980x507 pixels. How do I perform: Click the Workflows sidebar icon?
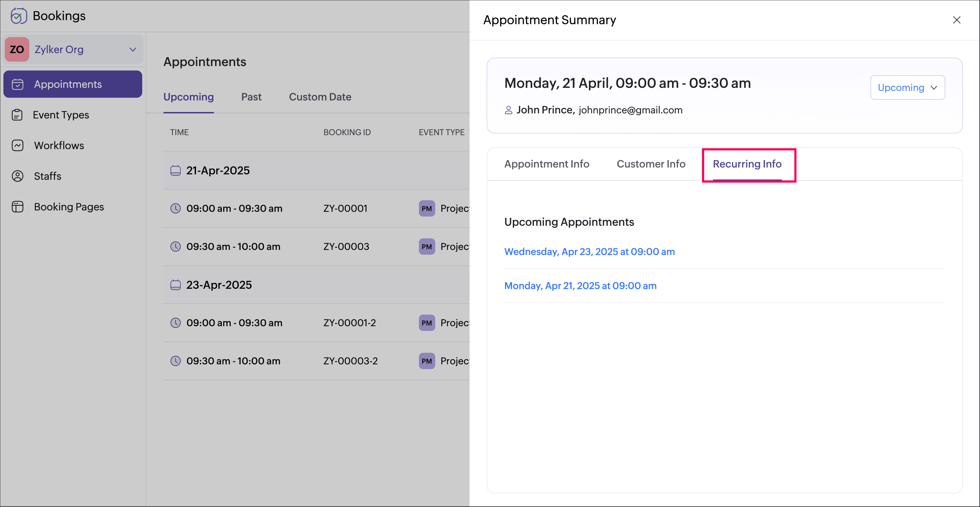pos(17,145)
